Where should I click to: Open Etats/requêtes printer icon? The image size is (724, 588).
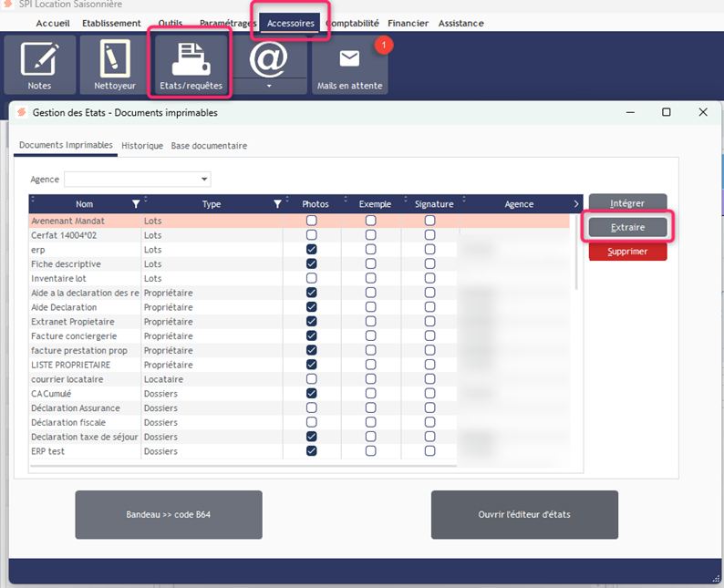pos(191,64)
